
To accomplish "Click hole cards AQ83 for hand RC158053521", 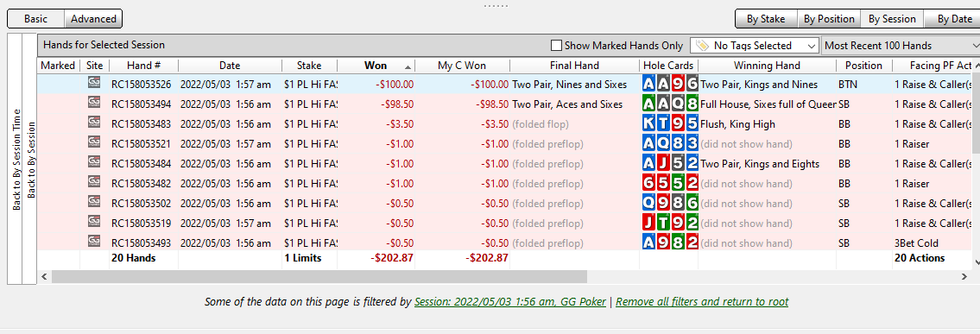I will click(671, 144).
